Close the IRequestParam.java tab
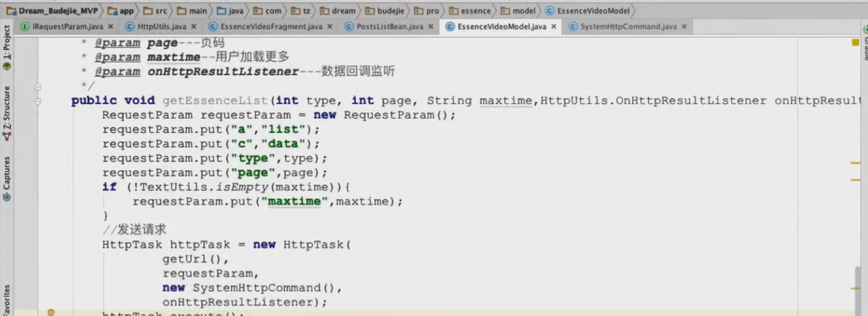The image size is (868, 316). click(x=111, y=26)
